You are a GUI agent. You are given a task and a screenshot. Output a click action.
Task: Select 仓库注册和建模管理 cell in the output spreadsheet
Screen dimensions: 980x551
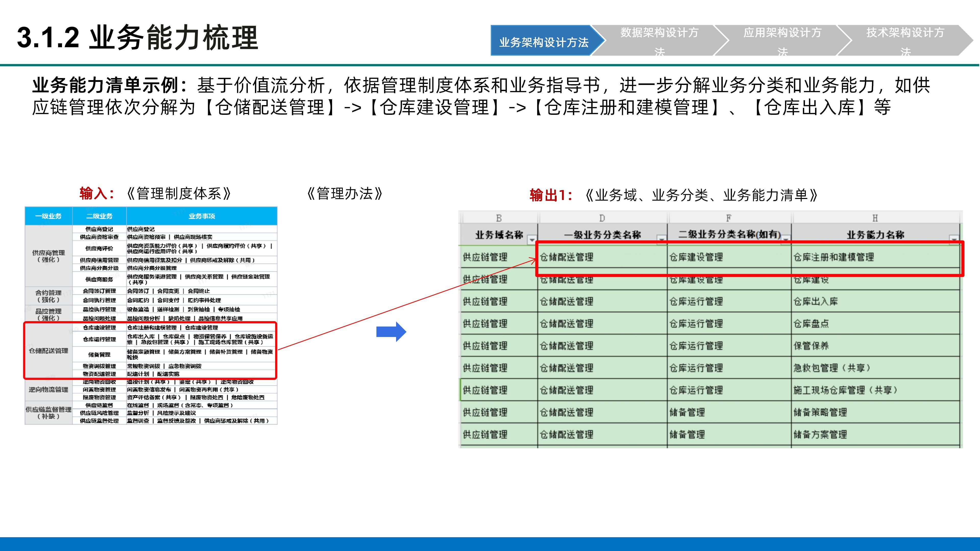(x=875, y=257)
